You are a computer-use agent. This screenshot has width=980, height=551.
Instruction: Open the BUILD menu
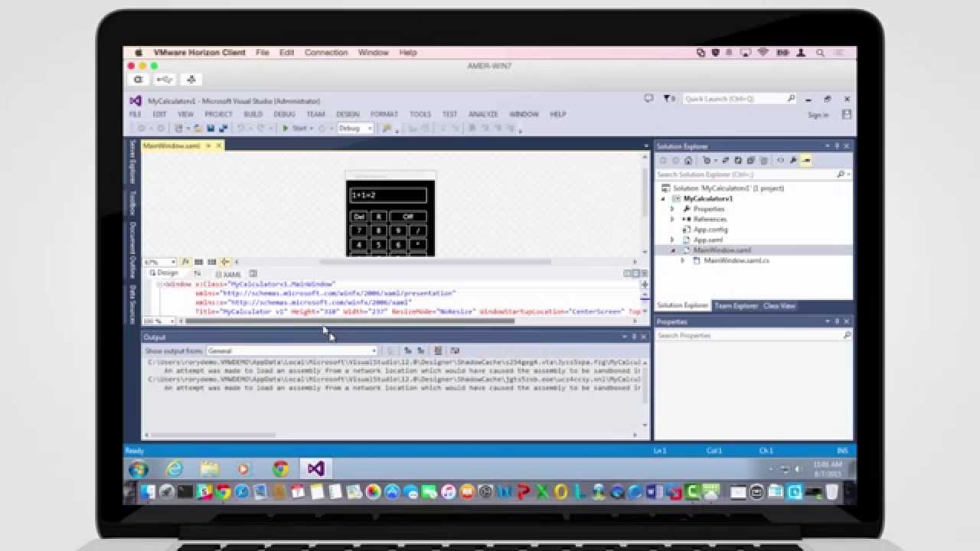(x=253, y=114)
